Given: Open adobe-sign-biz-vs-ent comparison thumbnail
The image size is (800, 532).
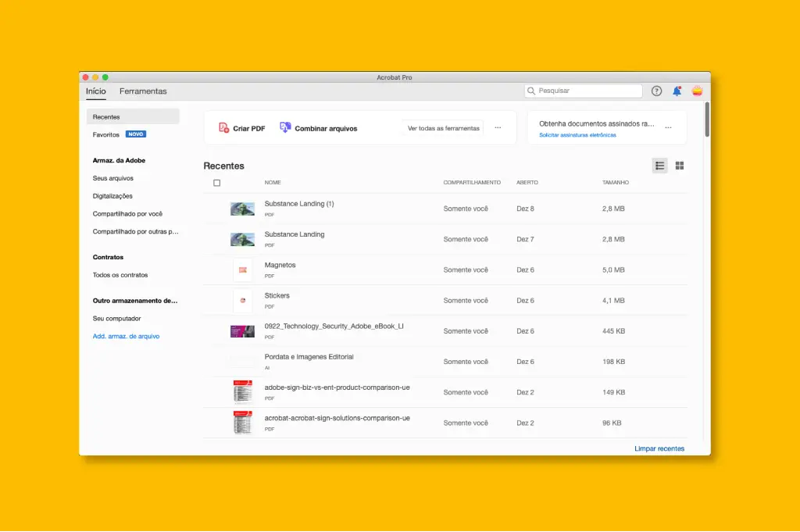Looking at the screenshot, I should tap(243, 392).
